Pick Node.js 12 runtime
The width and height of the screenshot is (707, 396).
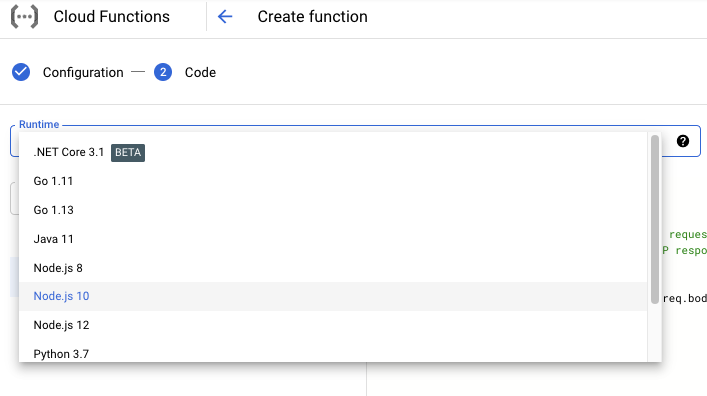click(x=333, y=325)
